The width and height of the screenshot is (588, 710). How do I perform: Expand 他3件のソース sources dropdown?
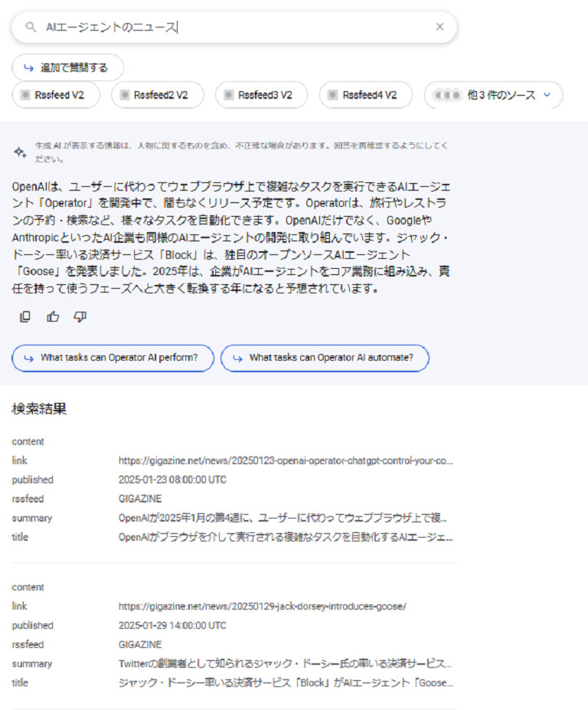(x=493, y=95)
